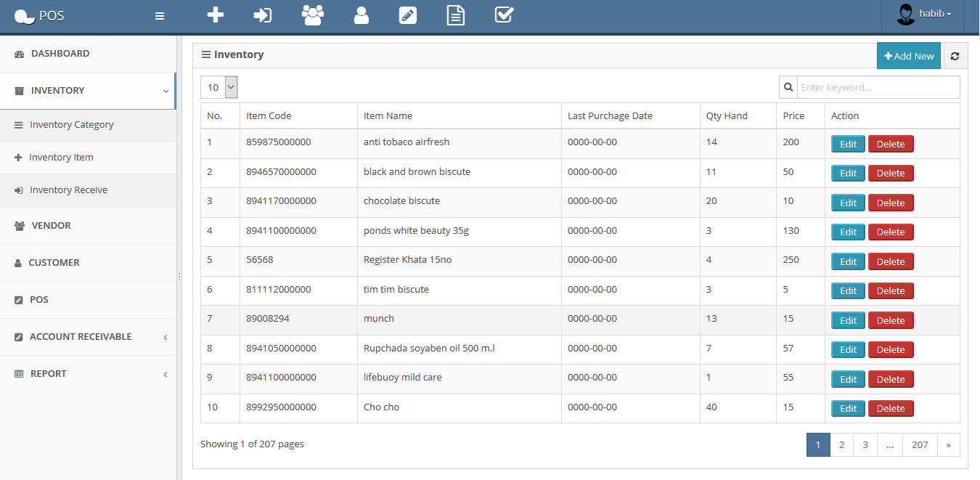
Task: Click the hamburger menu toggle icon
Action: point(160,15)
